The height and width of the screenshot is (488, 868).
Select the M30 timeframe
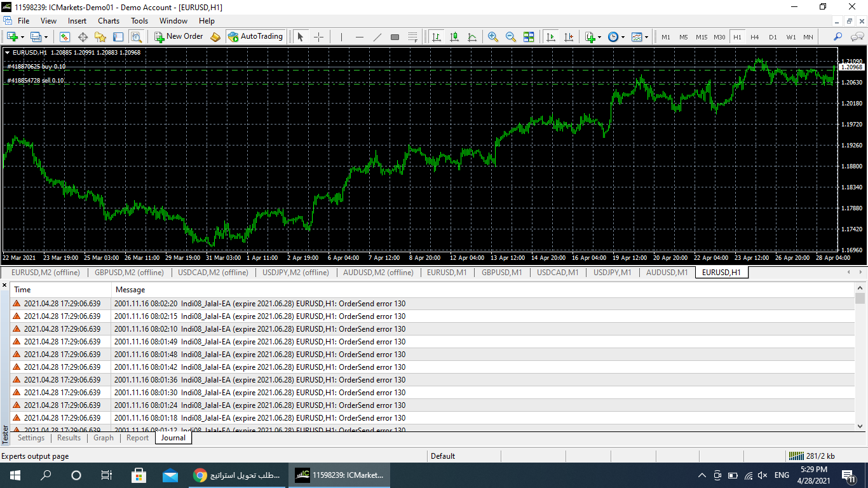tap(719, 37)
